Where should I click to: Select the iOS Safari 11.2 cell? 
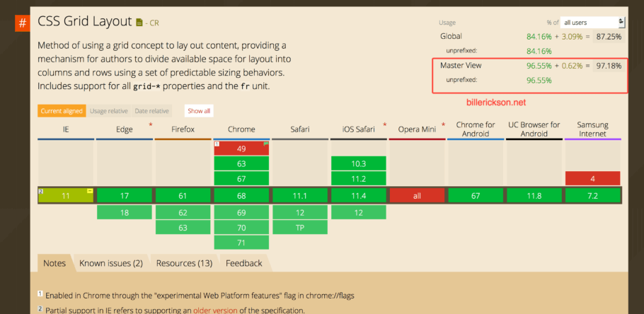click(359, 178)
